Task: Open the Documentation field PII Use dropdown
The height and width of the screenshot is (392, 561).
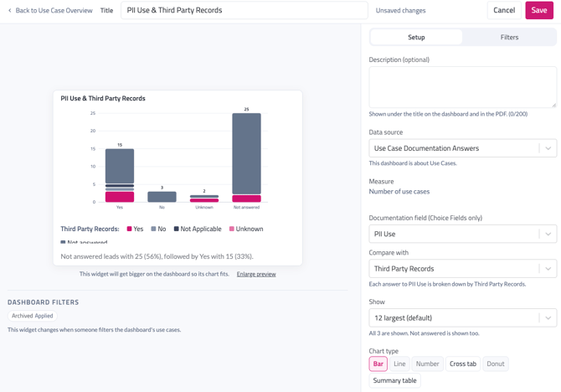Action: click(x=462, y=234)
